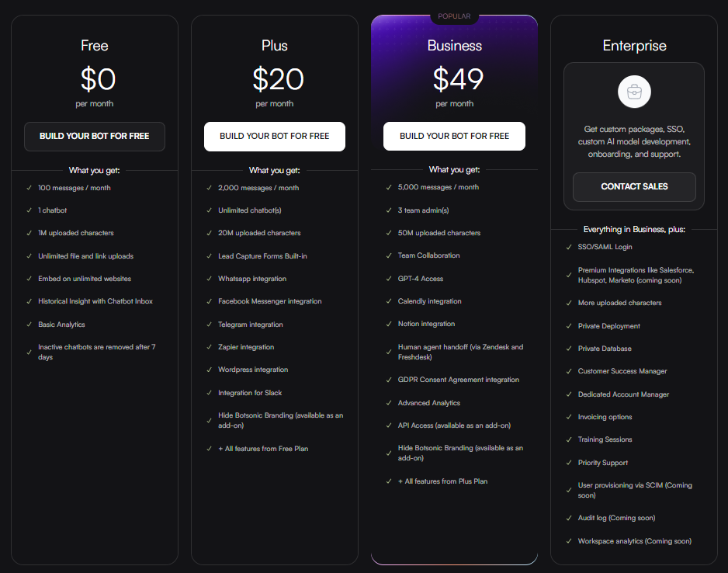
Task: Click BUILD YOUR BOT FOR FREE on the Business plan
Action: click(454, 136)
